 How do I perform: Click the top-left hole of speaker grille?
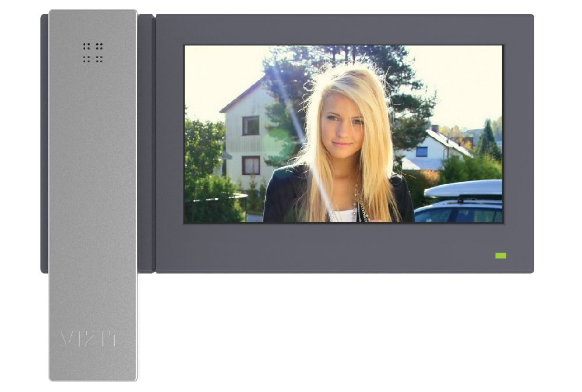coord(85,45)
